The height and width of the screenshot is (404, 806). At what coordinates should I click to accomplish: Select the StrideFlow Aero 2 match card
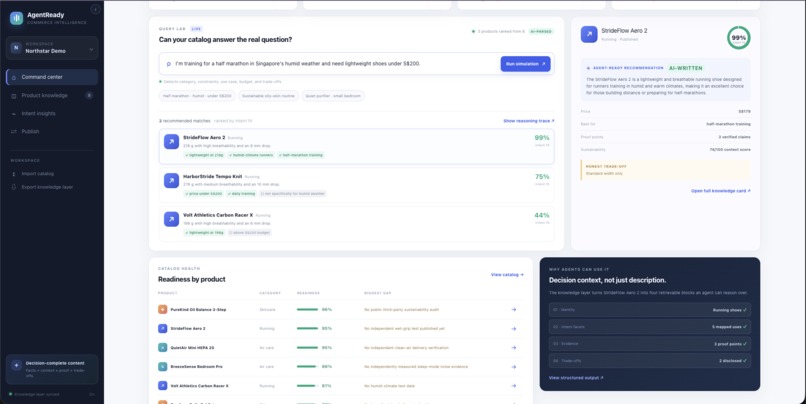click(356, 146)
